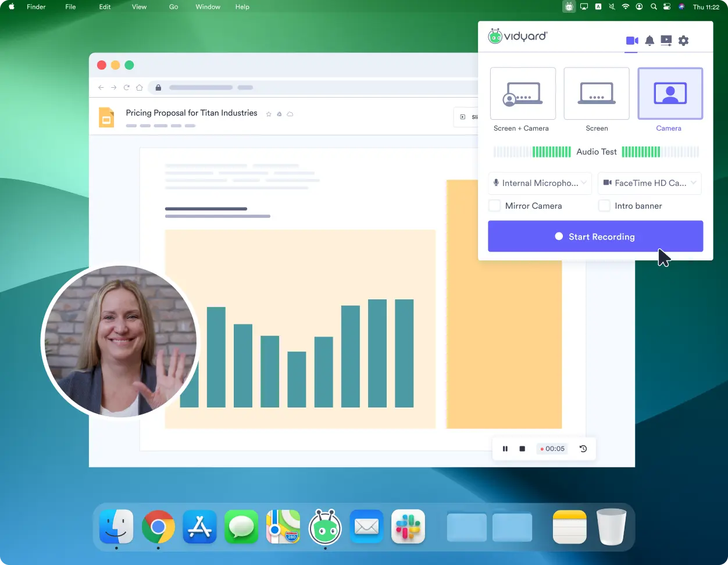
Task: Stop the recording in the control bar
Action: [522, 449]
